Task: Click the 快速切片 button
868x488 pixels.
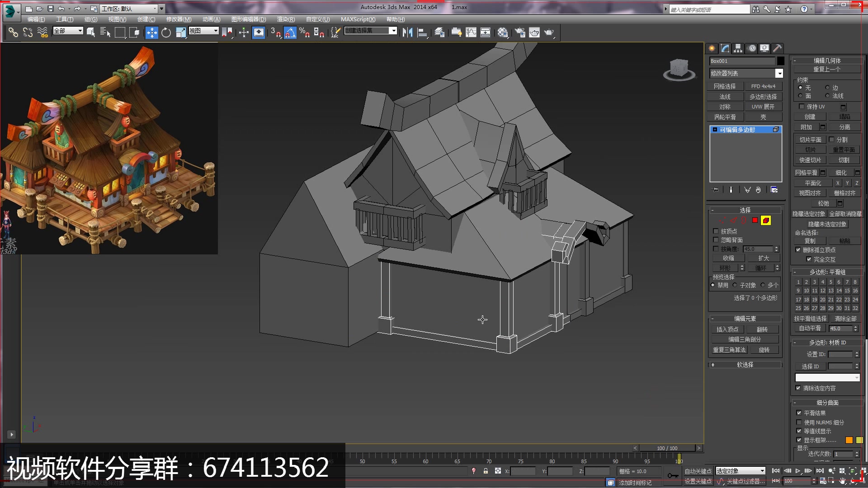Action: 810,160
